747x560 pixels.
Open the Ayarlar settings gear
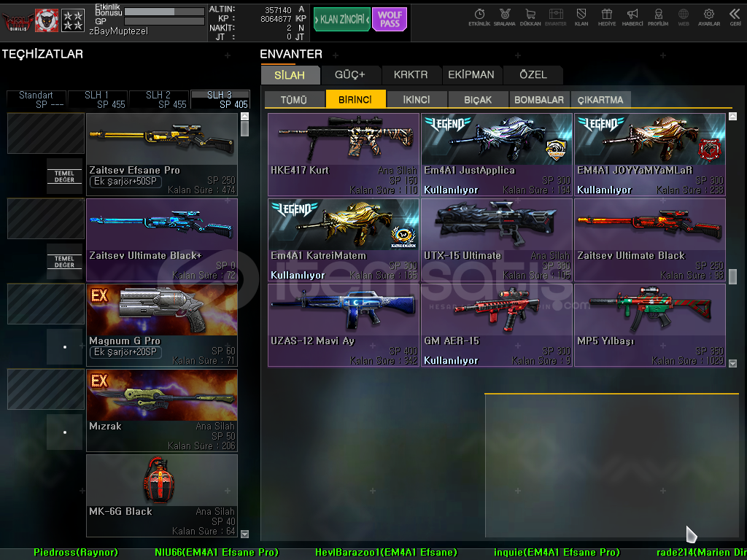709,17
